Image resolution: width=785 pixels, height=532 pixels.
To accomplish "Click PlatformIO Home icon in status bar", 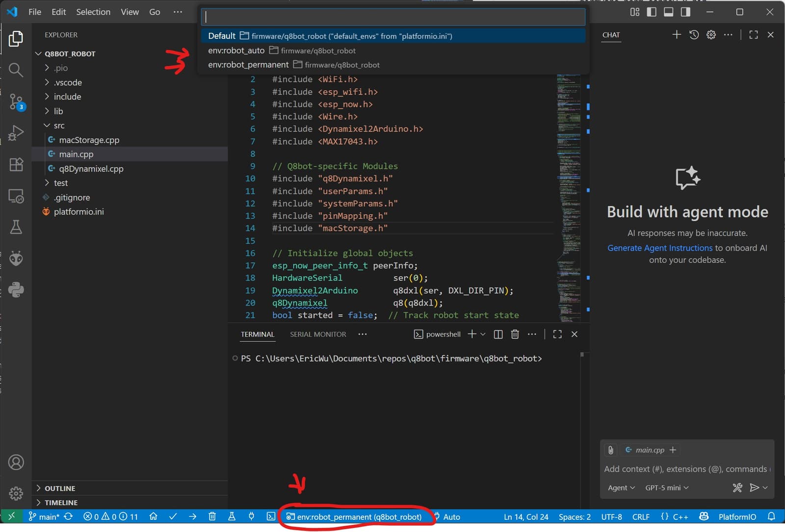I will tap(154, 516).
